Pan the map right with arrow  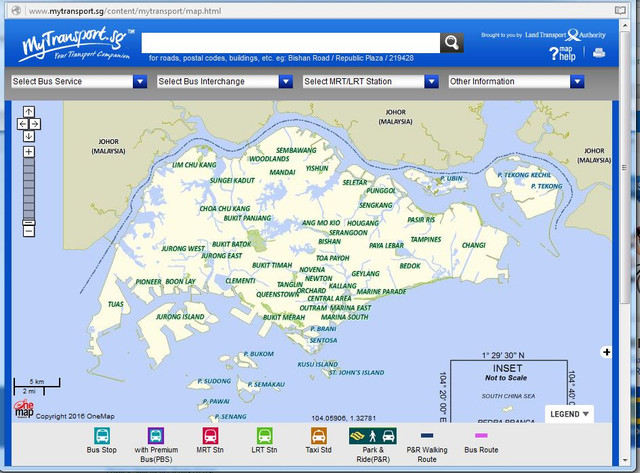pyautogui.click(x=35, y=124)
